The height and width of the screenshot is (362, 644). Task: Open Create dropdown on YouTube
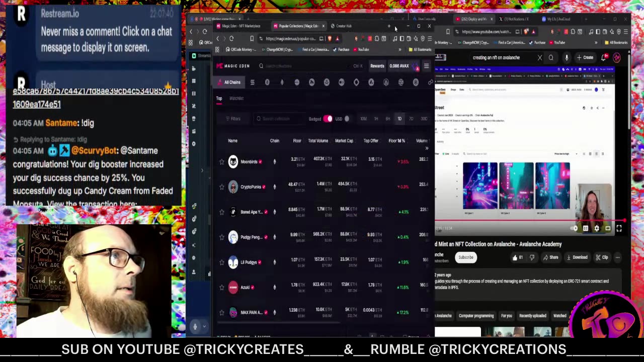pyautogui.click(x=585, y=58)
